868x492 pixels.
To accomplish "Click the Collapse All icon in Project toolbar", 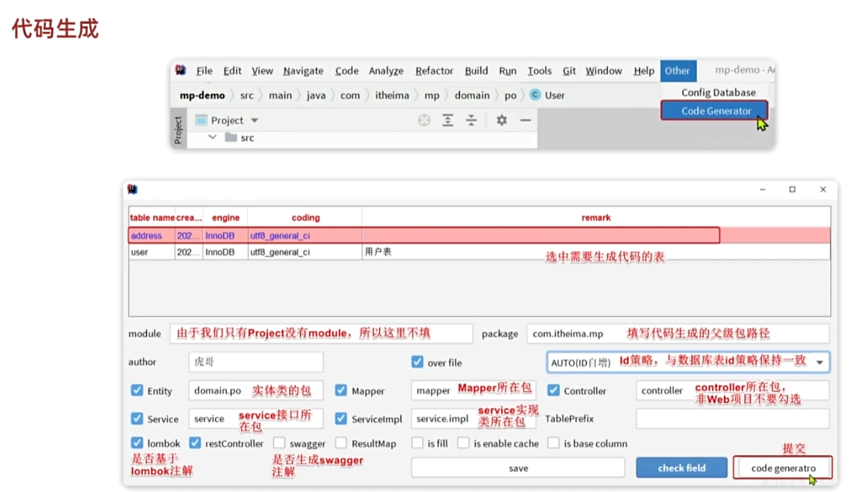I will 471,120.
